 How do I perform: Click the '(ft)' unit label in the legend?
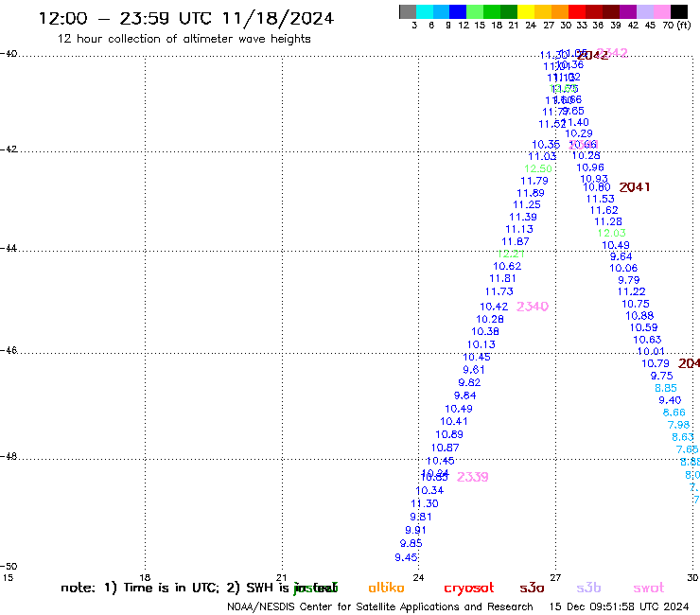pyautogui.click(x=684, y=26)
